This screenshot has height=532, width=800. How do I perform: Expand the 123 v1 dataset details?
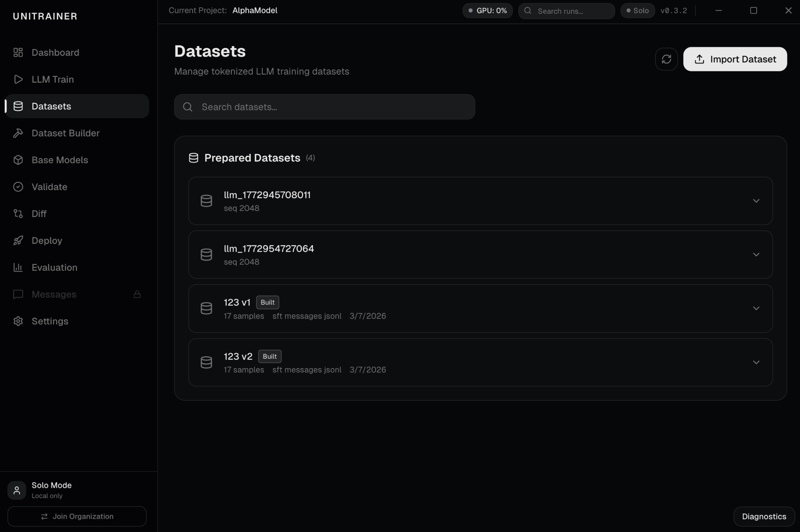(756, 309)
